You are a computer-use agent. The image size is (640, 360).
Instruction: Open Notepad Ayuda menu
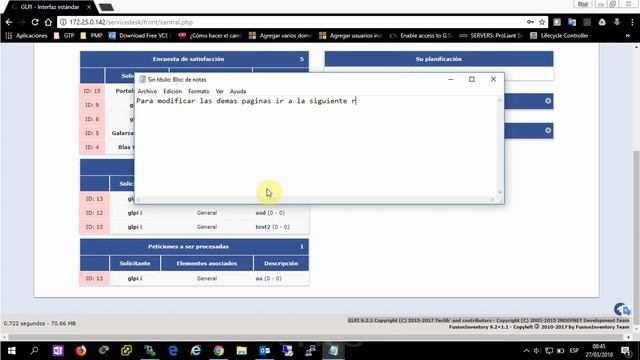(238, 91)
